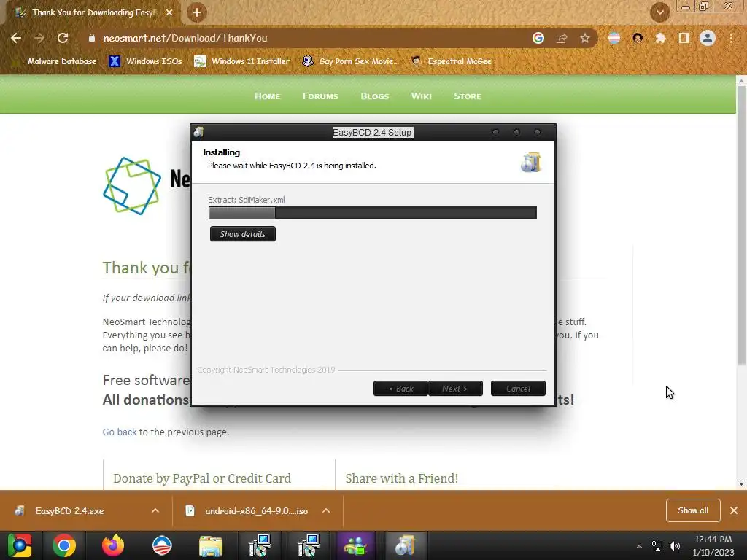The width and height of the screenshot is (747, 560).
Task: Click the Google icon in the address bar
Action: tap(538, 38)
